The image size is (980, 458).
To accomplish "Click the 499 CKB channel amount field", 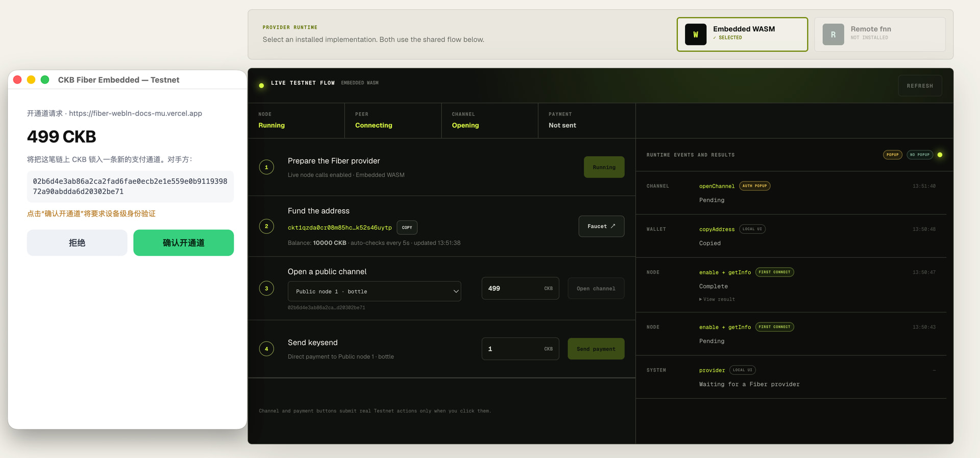I will 520,288.
